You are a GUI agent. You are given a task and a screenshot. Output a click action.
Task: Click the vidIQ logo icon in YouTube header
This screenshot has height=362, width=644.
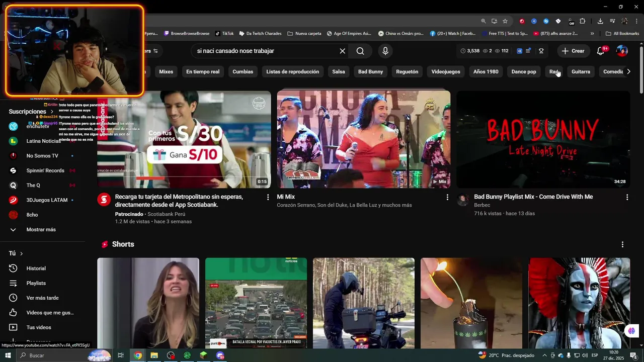click(x=520, y=51)
